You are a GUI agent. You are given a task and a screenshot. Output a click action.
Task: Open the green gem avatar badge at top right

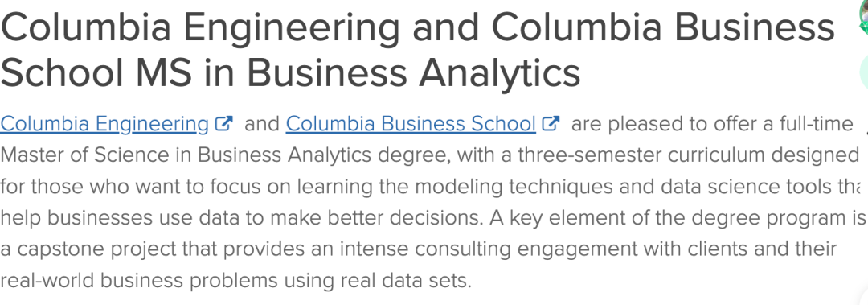coord(863,17)
